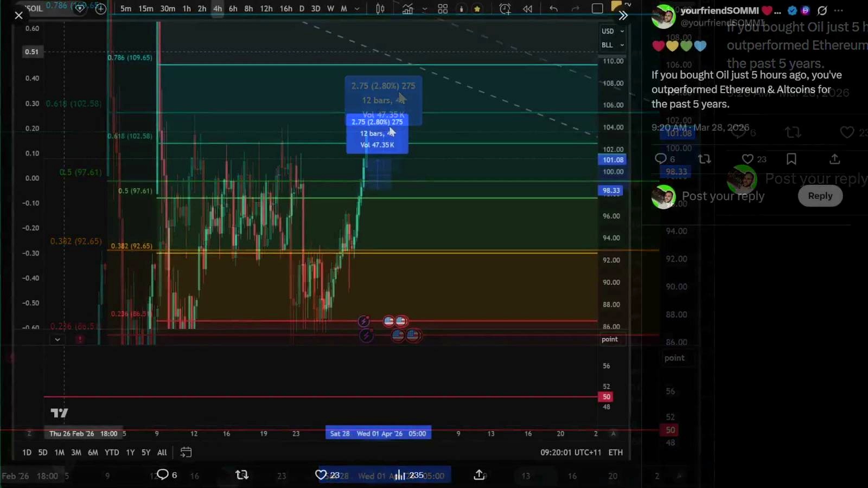Select the 15m timeframe
This screenshot has width=868, height=488.
(145, 9)
